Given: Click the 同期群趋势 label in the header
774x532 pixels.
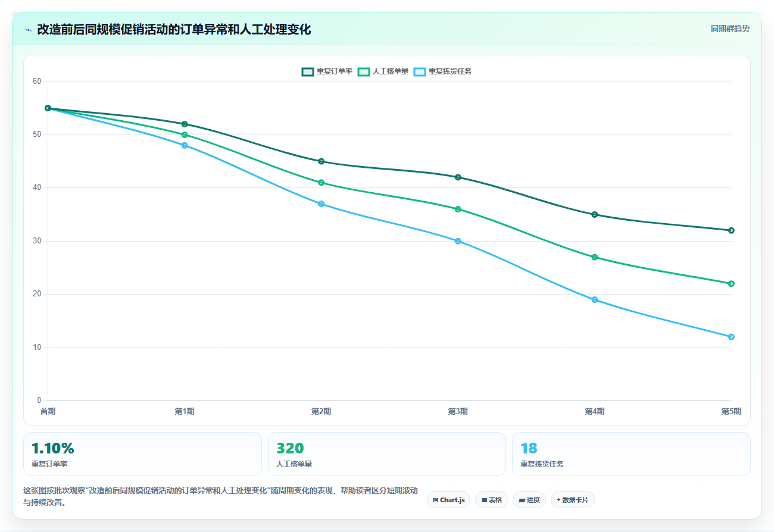Looking at the screenshot, I should coord(730,29).
